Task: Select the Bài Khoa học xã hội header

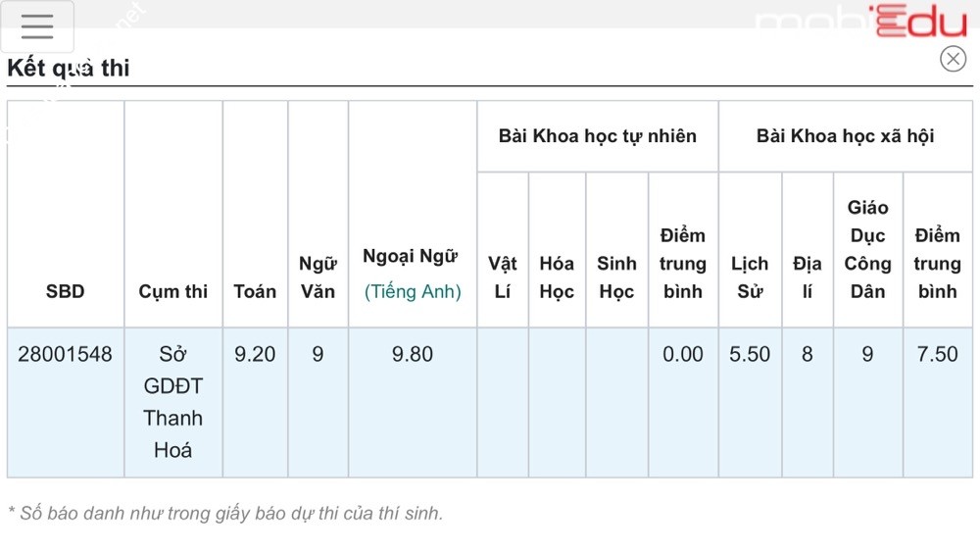Action: pos(845,136)
